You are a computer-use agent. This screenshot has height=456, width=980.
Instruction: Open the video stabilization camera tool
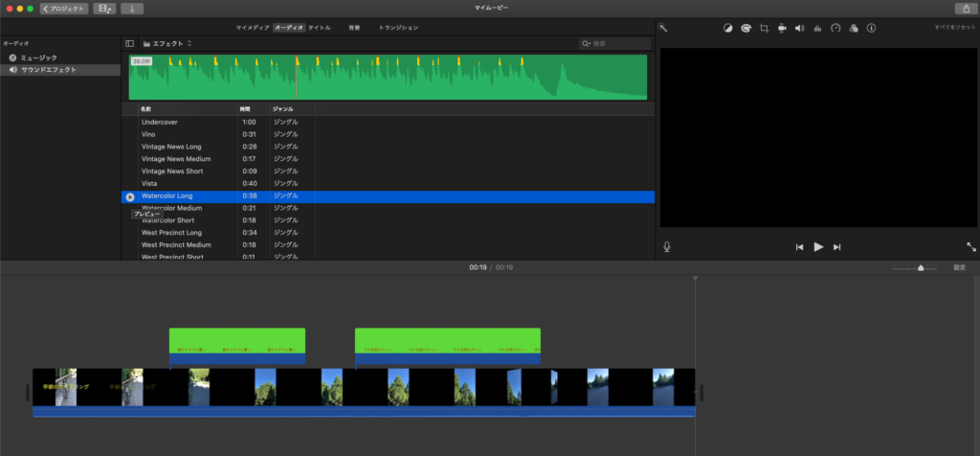782,29
